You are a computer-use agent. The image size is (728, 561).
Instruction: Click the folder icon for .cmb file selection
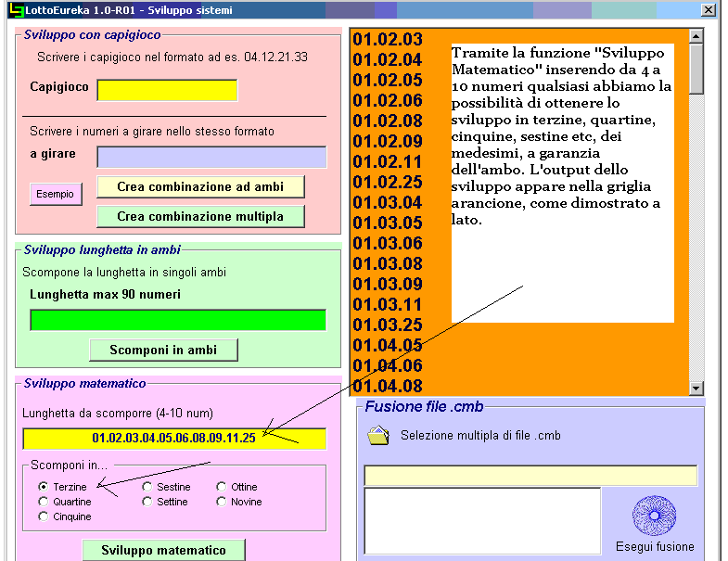coord(378,436)
